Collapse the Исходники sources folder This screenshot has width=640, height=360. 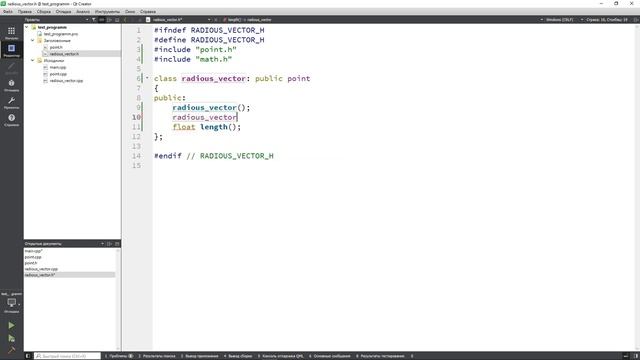pyautogui.click(x=33, y=60)
